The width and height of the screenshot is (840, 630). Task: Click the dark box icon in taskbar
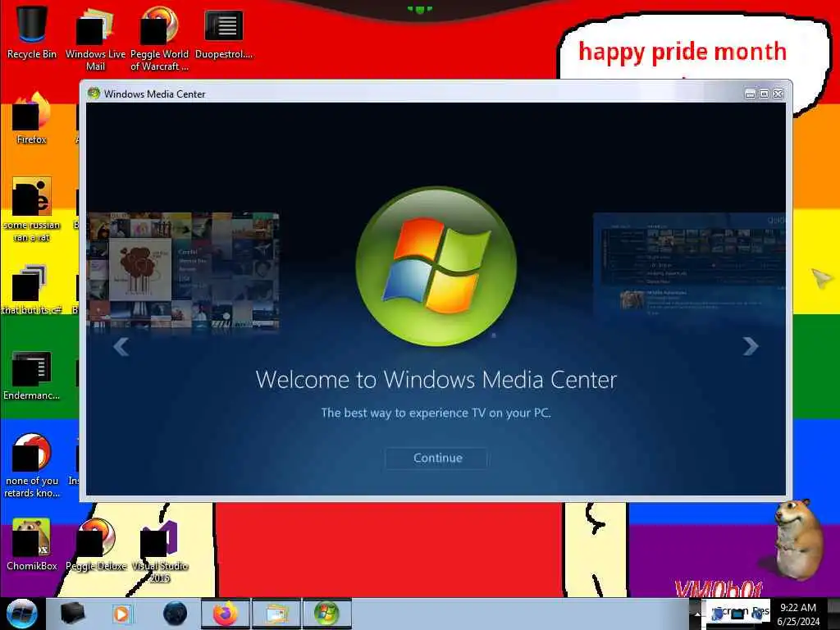[x=72, y=614]
